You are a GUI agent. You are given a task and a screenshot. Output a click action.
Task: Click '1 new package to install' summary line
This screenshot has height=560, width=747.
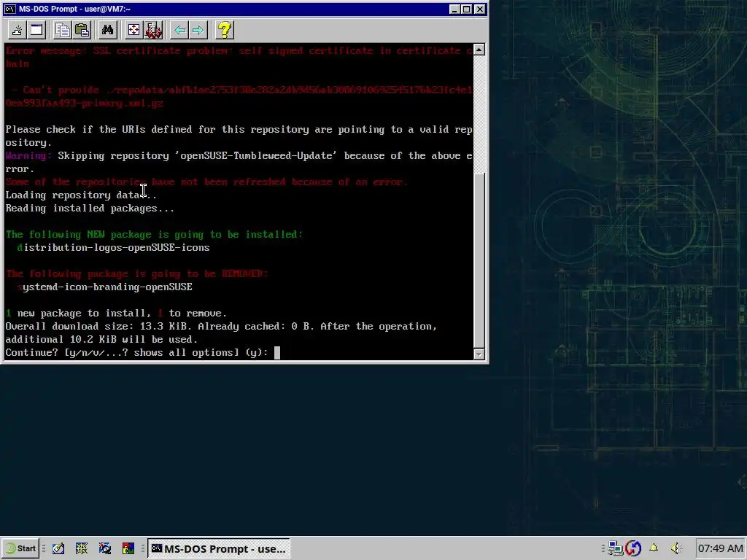coord(116,314)
